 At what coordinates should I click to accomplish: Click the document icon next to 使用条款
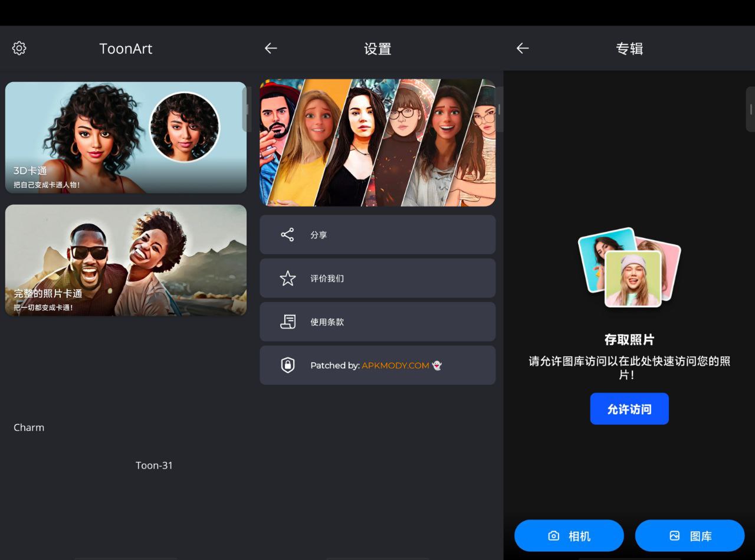287,322
